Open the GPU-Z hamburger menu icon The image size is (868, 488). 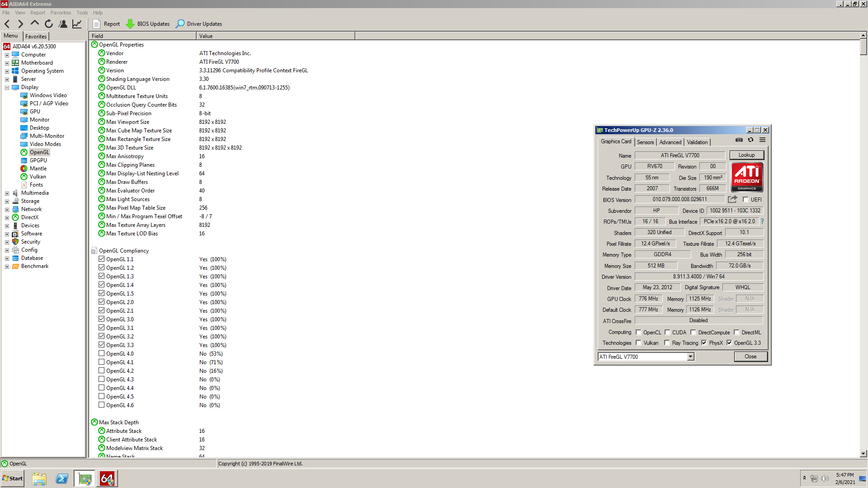(x=763, y=140)
